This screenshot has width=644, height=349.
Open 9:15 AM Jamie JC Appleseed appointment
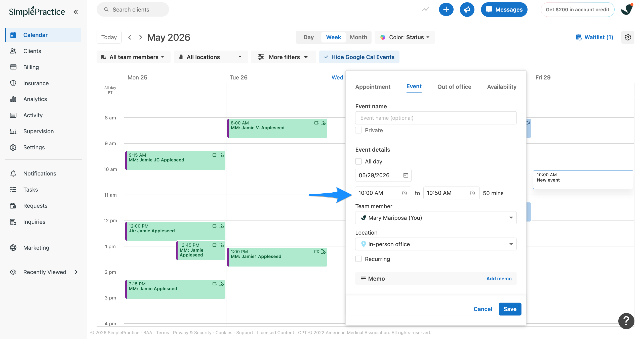(x=175, y=160)
